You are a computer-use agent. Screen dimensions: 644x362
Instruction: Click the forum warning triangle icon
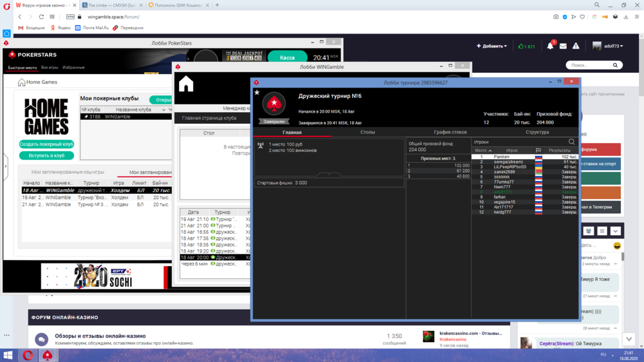(576, 46)
